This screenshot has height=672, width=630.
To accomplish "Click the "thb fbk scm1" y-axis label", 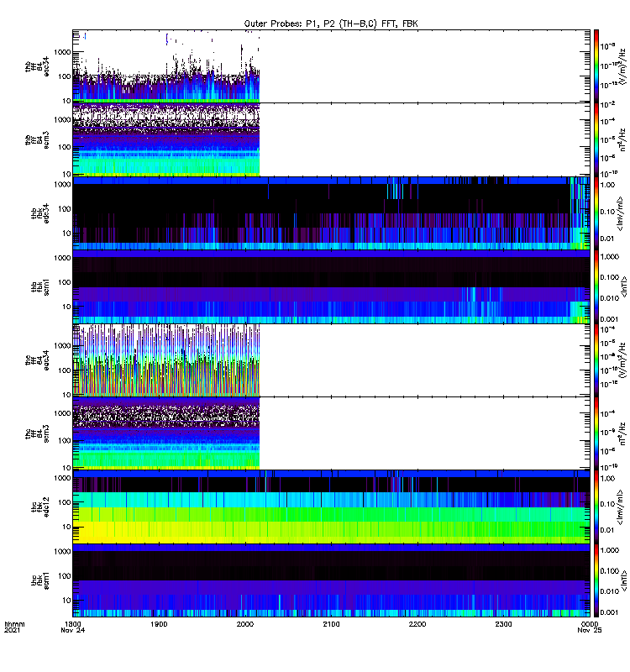I will pyautogui.click(x=39, y=287).
